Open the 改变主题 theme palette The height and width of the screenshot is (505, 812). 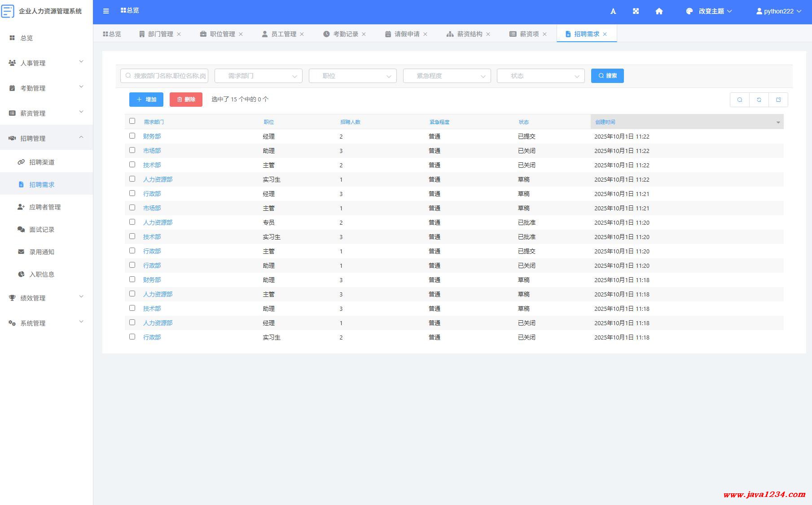click(x=709, y=11)
